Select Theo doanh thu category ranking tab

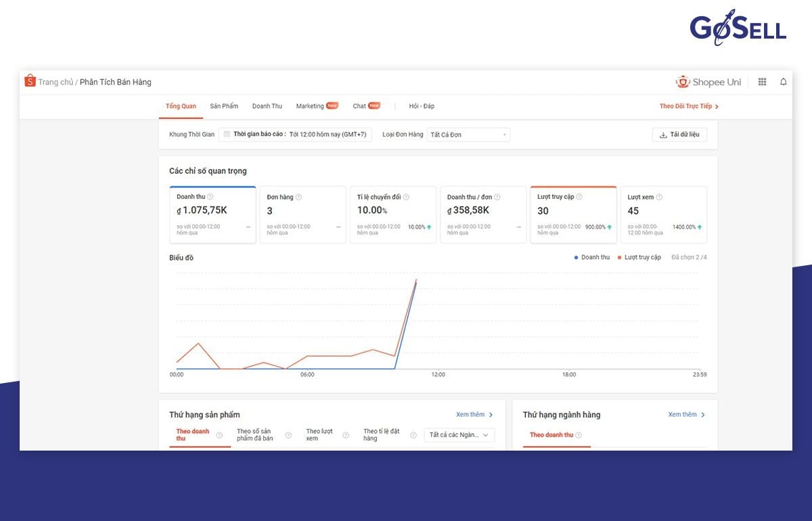(x=551, y=435)
